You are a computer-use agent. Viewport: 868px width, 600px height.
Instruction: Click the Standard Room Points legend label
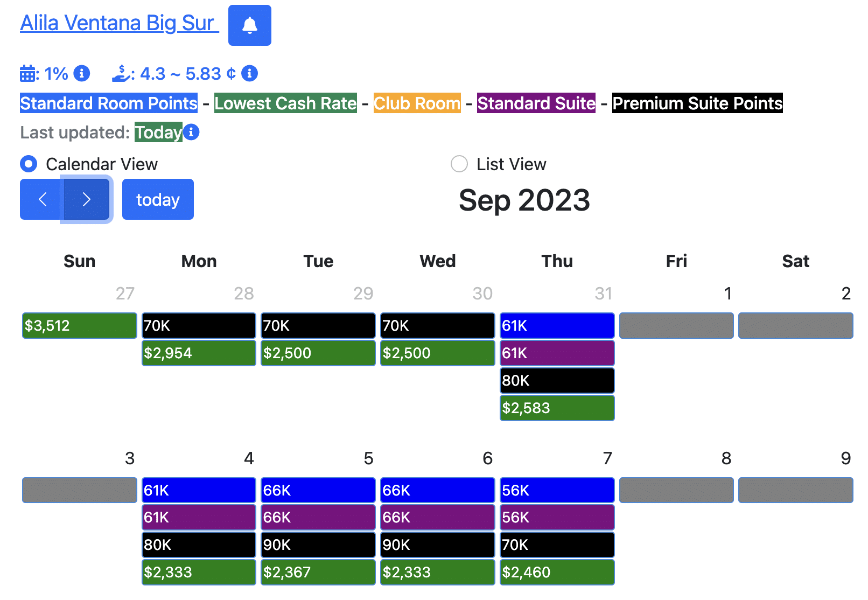pyautogui.click(x=109, y=103)
